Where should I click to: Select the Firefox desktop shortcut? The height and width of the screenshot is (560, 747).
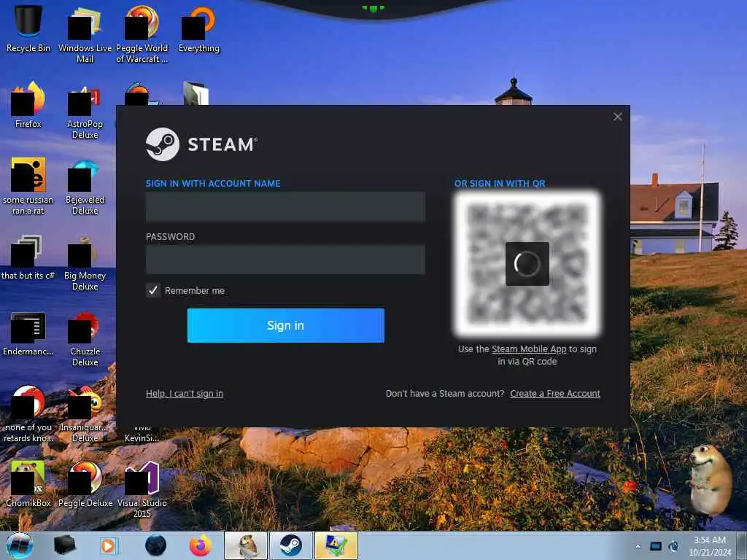(x=28, y=105)
